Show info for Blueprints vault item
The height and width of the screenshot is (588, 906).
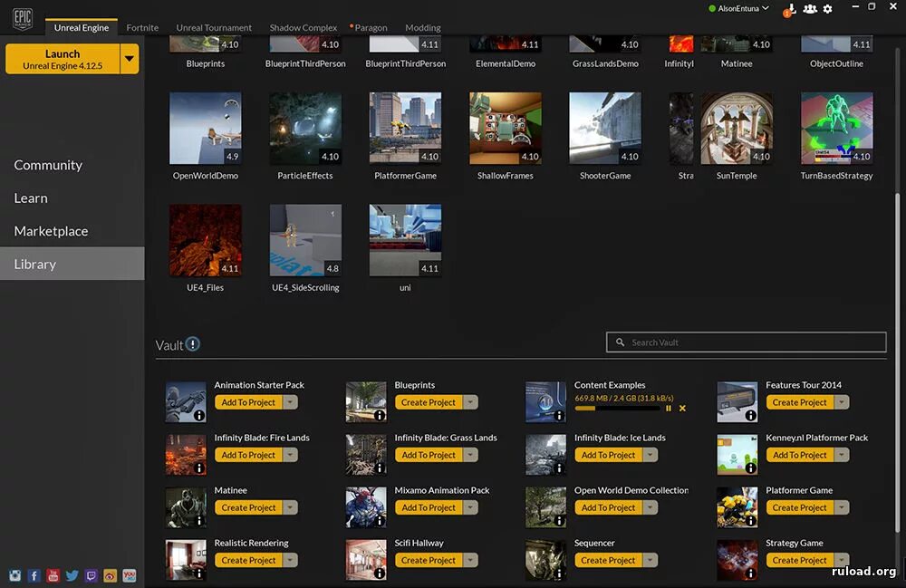coord(379,415)
